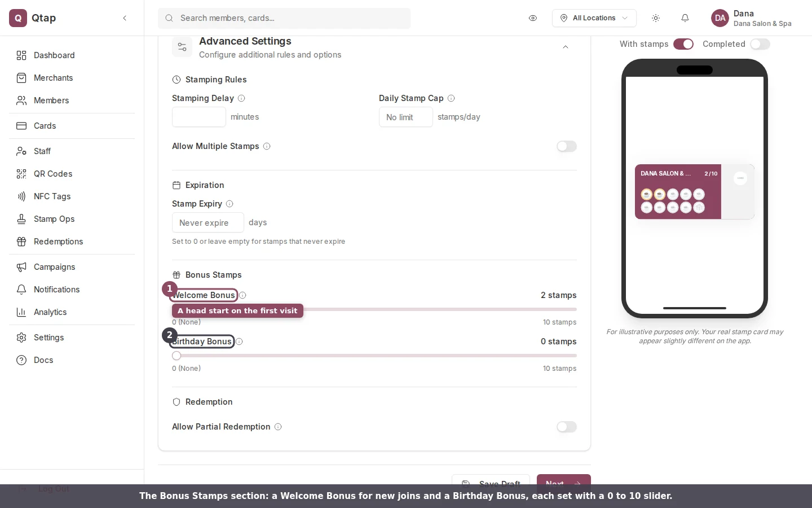Open the notification bell in header
Screen dimensions: 812x508
click(685, 18)
